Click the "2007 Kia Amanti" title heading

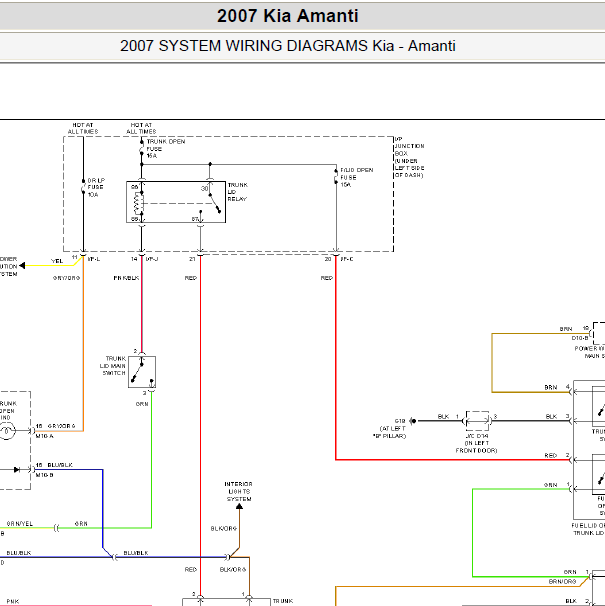click(288, 16)
